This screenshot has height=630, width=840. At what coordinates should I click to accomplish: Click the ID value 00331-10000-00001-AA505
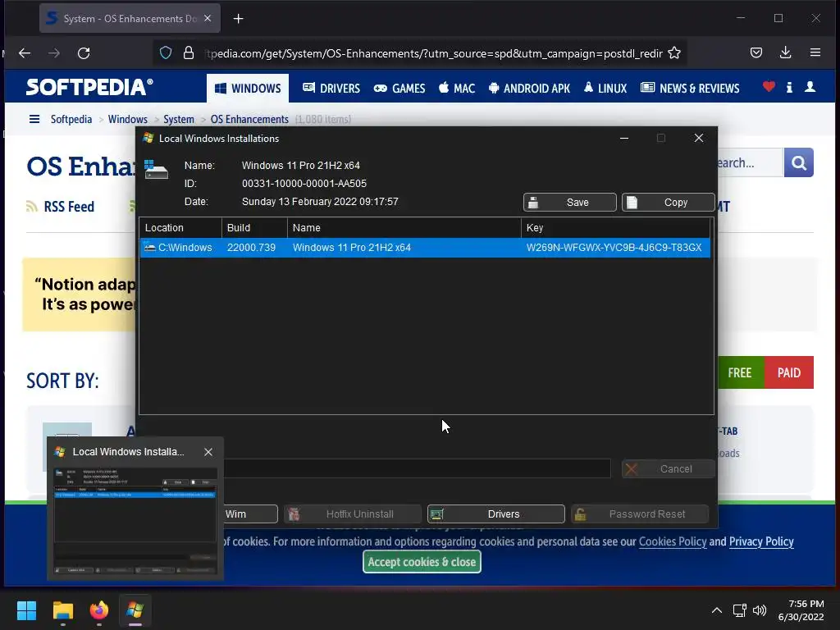(304, 184)
